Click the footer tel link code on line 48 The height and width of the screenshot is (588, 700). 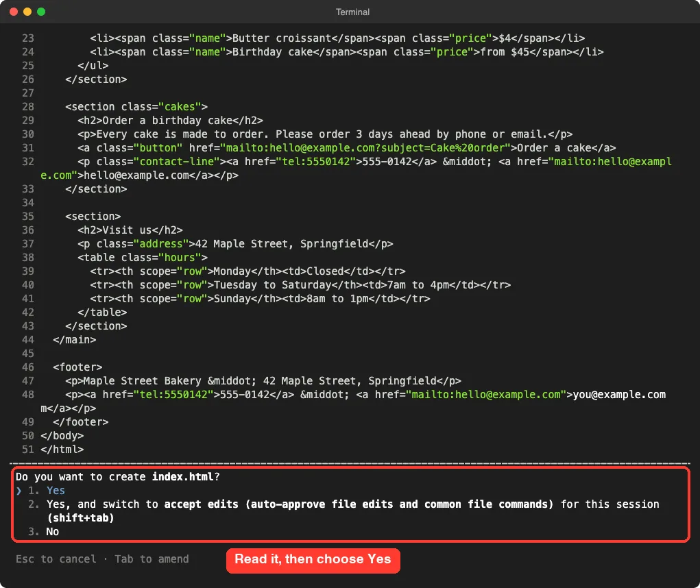189,395
